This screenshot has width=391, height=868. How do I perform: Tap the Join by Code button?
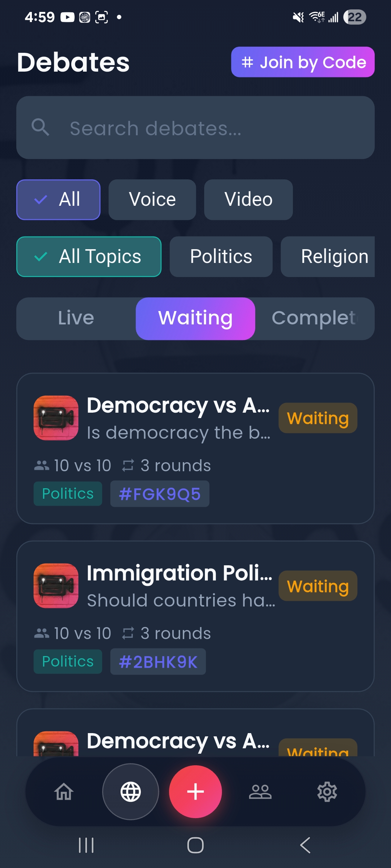pyautogui.click(x=303, y=62)
